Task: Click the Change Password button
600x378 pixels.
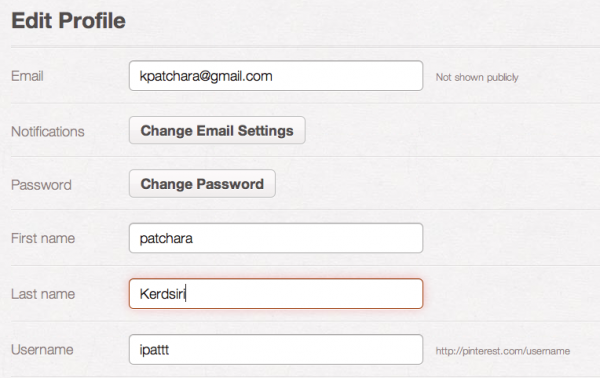Action: tap(202, 184)
